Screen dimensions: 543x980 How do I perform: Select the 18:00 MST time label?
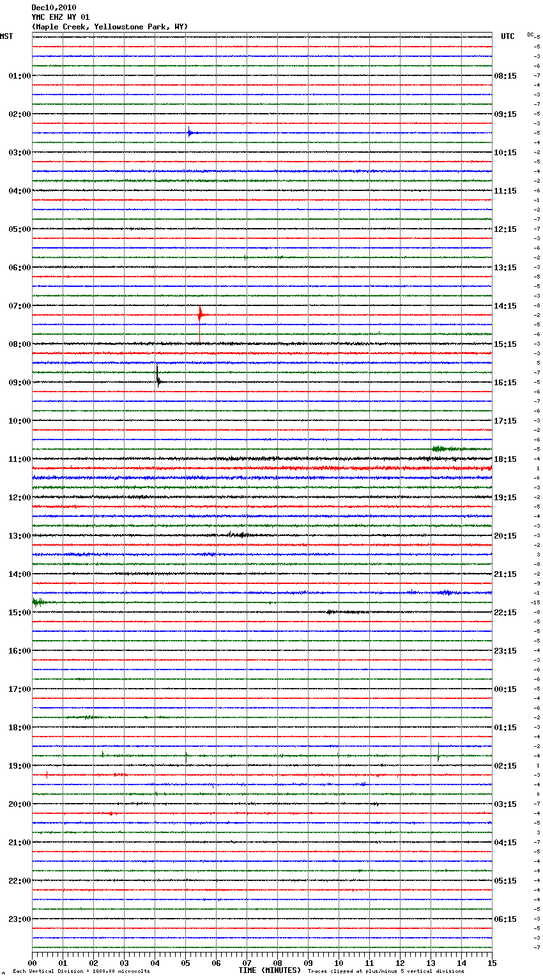[x=20, y=728]
